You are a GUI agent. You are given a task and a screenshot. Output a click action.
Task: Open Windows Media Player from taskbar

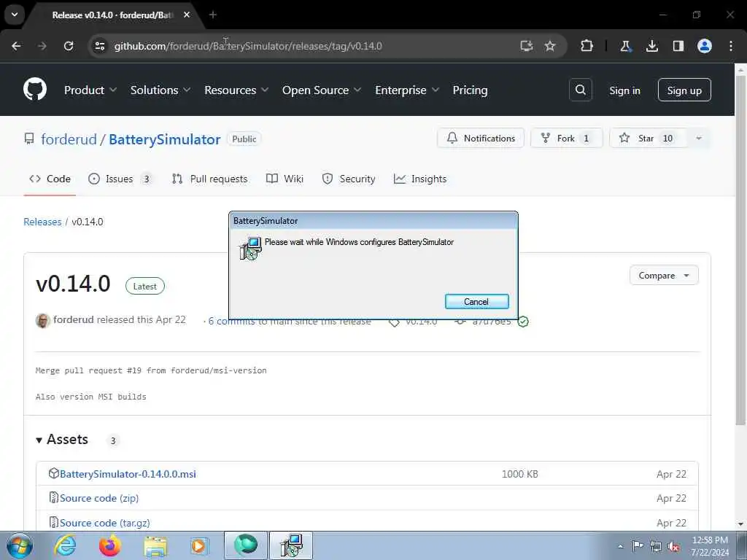(198, 545)
